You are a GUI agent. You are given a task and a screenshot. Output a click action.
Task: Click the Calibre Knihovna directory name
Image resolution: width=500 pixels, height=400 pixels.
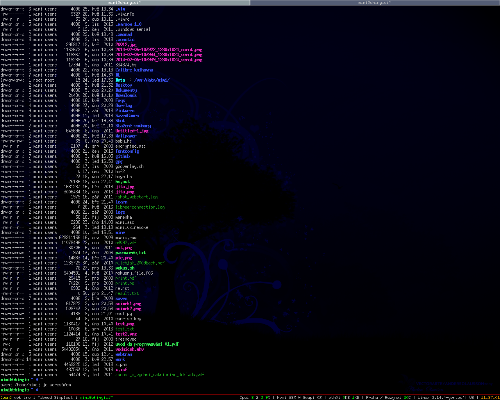[x=134, y=70]
